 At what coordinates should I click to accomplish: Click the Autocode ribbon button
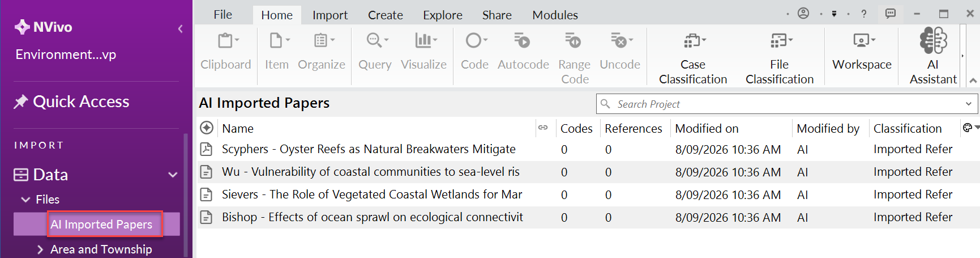coord(523,52)
